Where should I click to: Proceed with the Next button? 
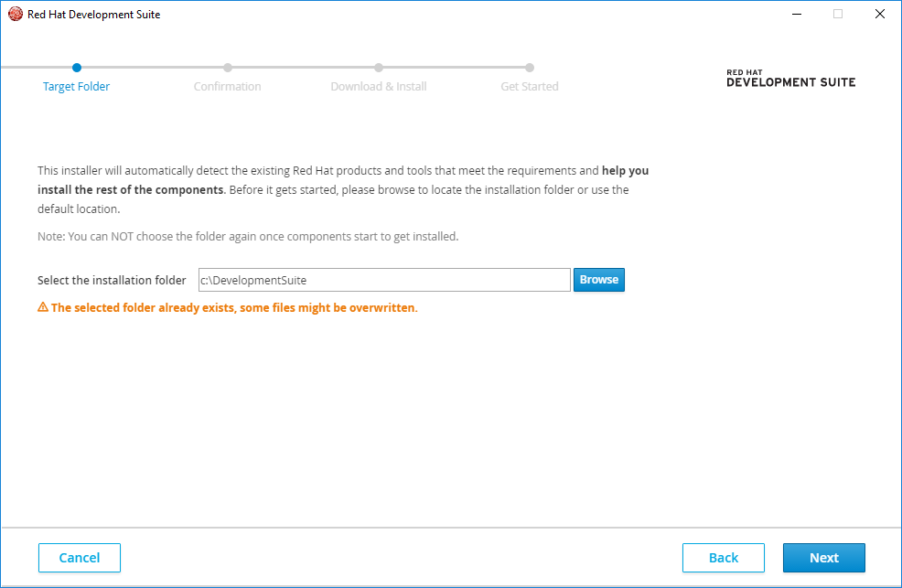[x=823, y=558]
